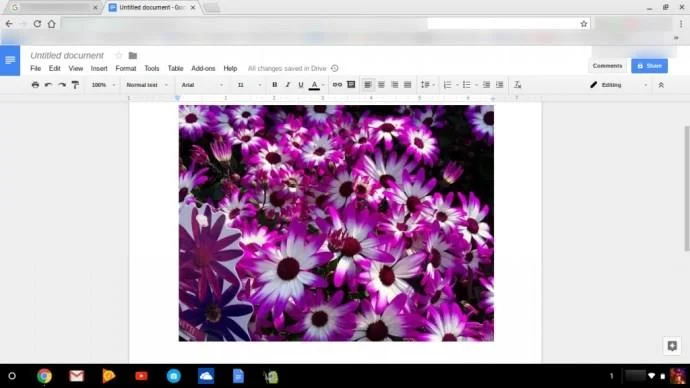Click the Numbered list icon
This screenshot has width=690, height=388.
(448, 85)
